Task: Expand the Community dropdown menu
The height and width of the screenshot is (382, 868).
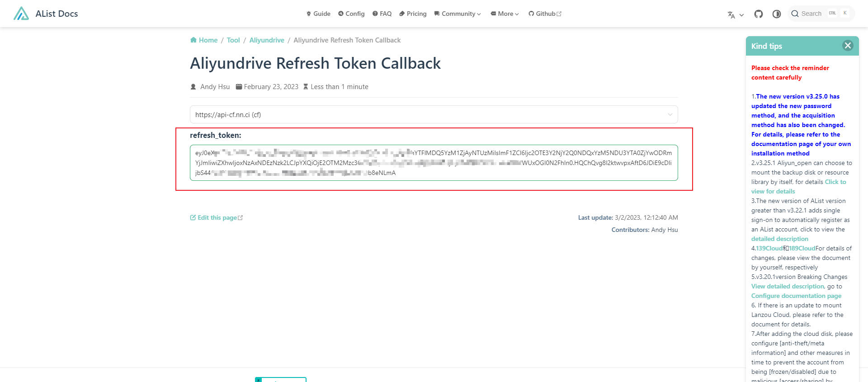Action: pos(458,14)
